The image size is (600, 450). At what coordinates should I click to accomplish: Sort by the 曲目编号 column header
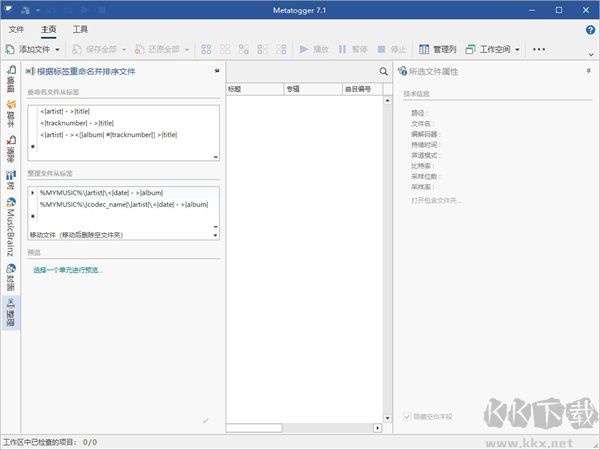[362, 89]
